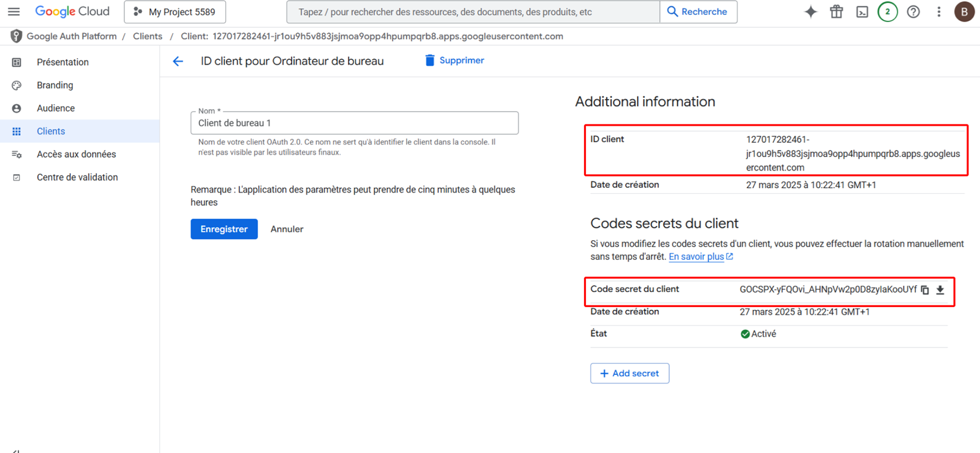Open Audience in the sidebar
Viewport: 980px width, 453px height.
tap(55, 109)
